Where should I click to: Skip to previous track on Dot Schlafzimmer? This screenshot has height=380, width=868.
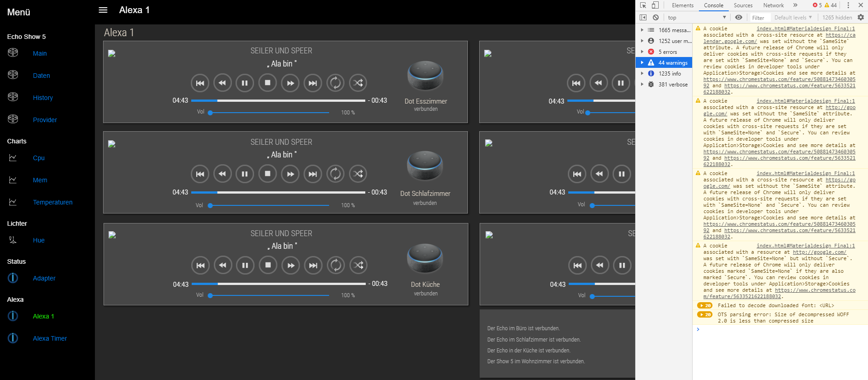tap(200, 174)
